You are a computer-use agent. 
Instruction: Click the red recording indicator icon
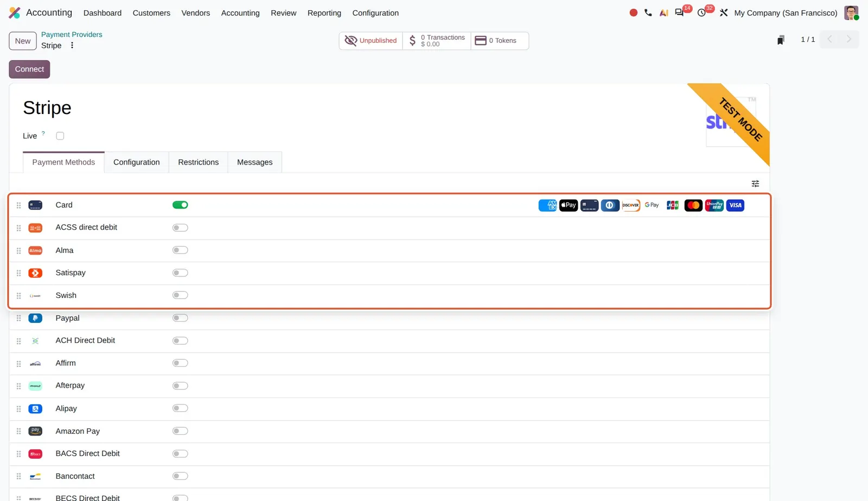click(x=633, y=12)
